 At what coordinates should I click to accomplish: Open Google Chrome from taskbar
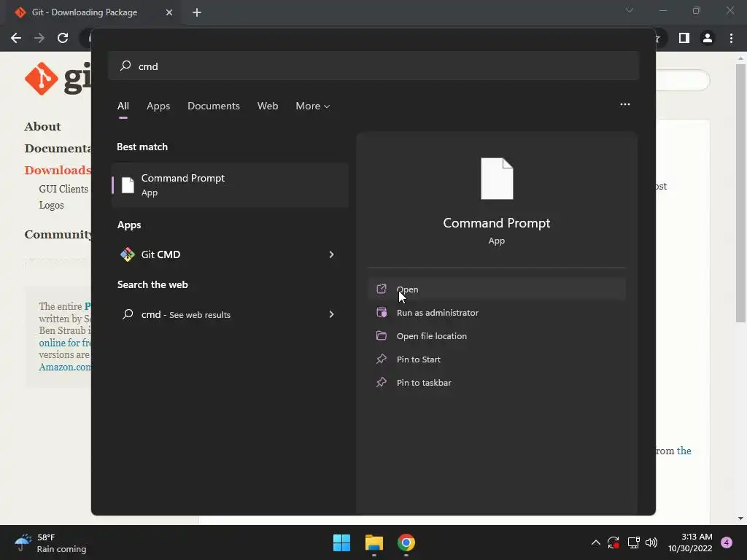(406, 542)
